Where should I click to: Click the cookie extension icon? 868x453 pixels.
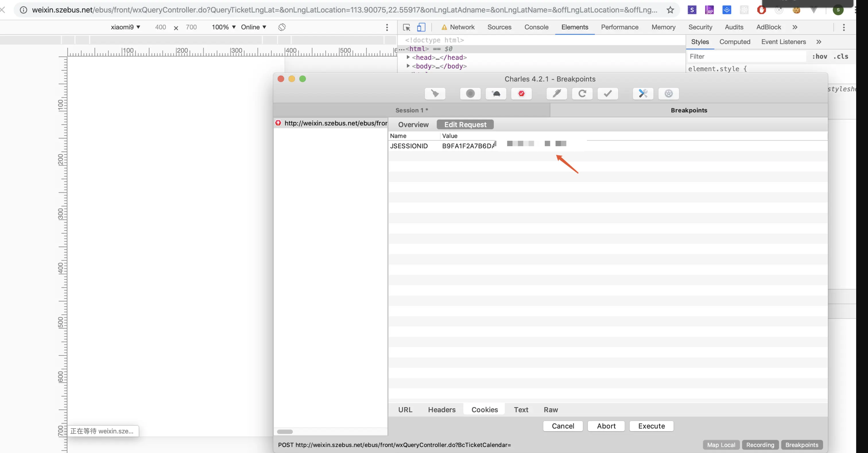point(796,10)
